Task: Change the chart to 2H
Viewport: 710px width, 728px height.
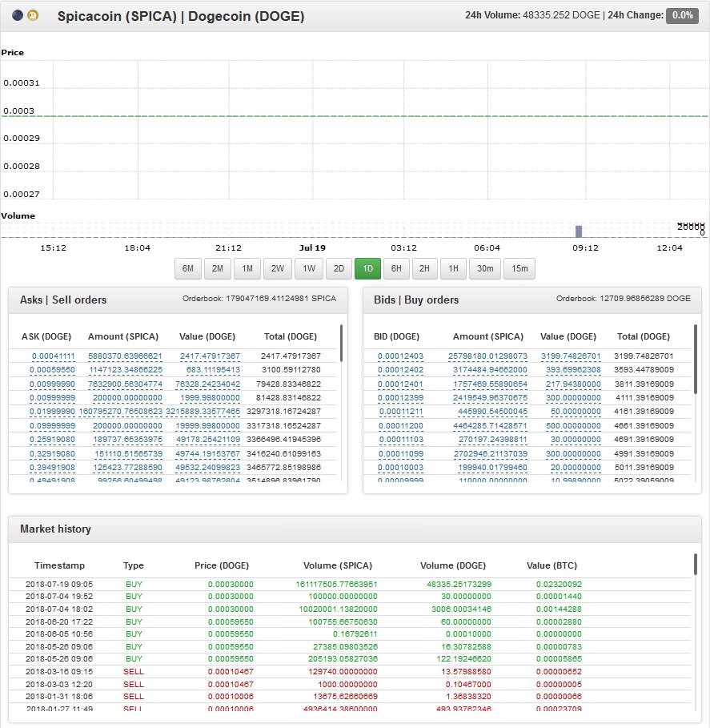Action: (424, 269)
